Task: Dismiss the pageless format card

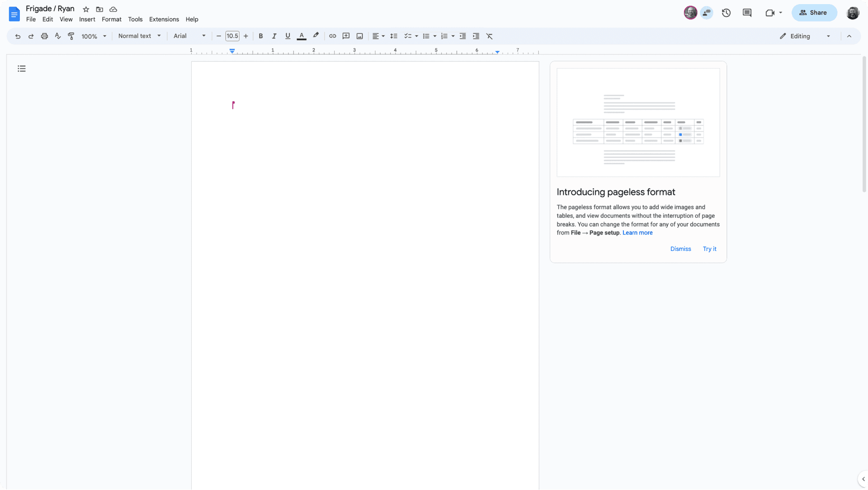Action: 680,249
